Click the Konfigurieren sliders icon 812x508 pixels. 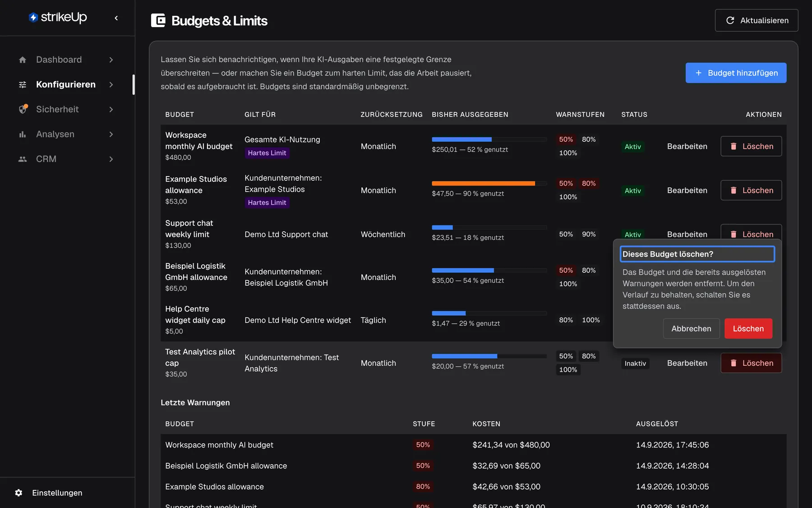pos(23,84)
